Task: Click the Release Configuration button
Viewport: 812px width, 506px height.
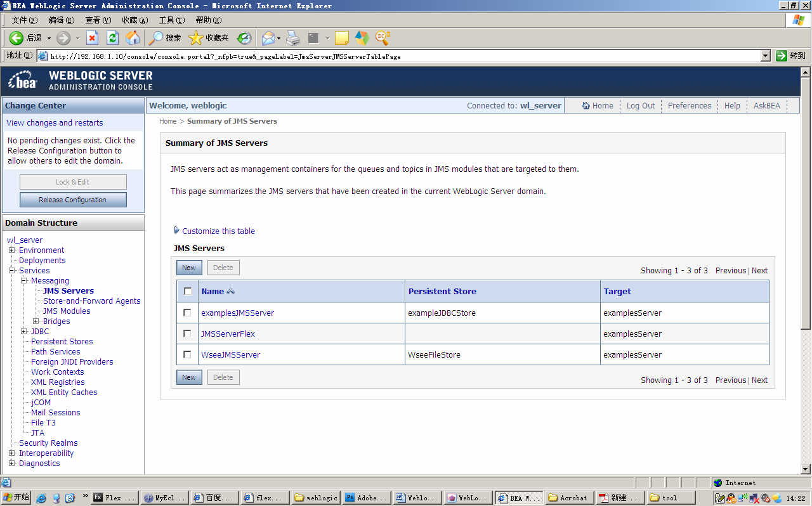Action: click(73, 200)
